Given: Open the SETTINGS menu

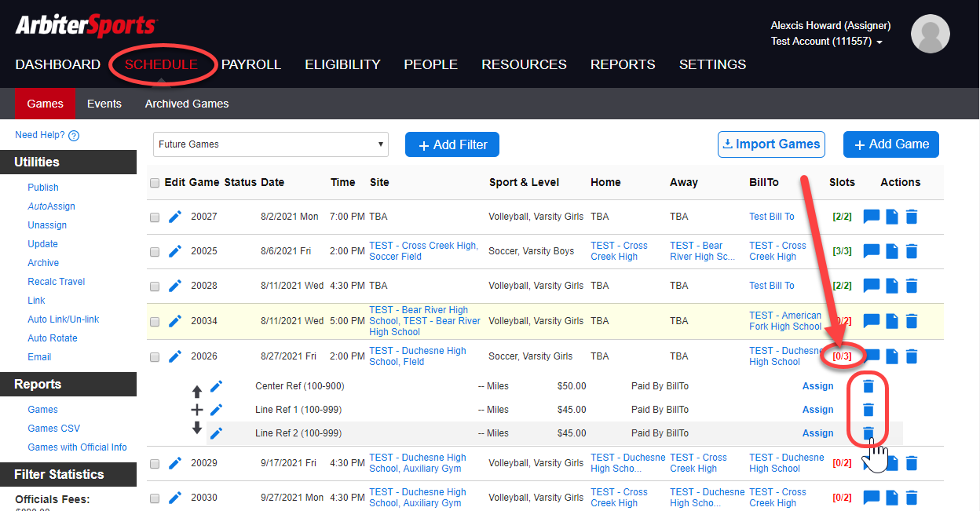Looking at the screenshot, I should (x=712, y=64).
